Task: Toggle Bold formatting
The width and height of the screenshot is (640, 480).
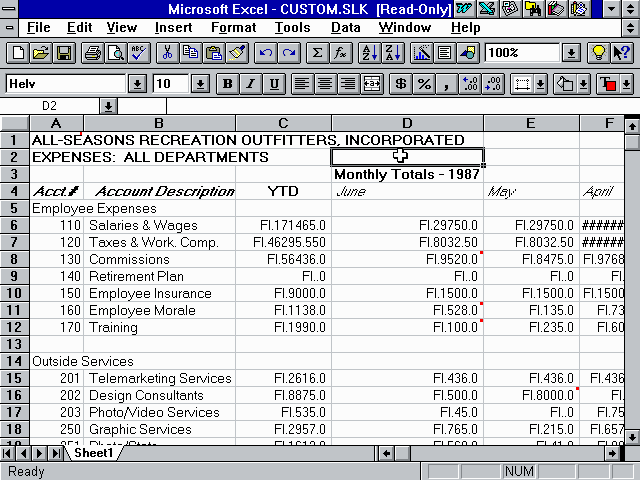Action: 227,84
